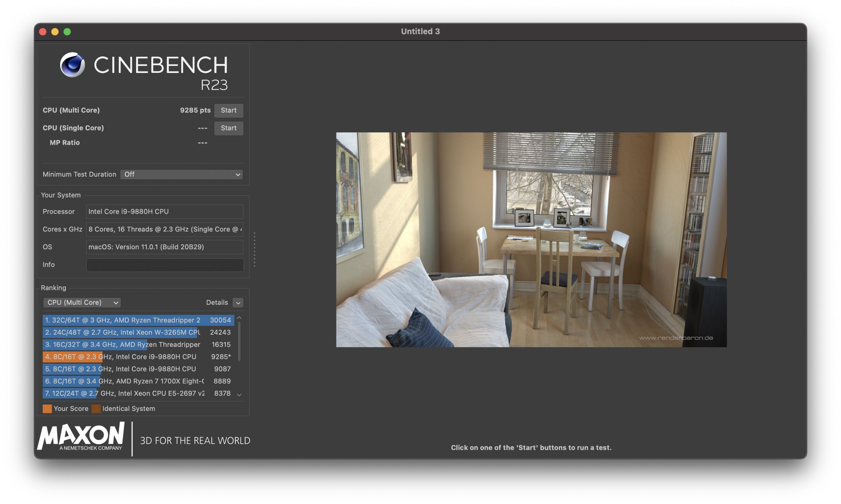
Task: Click the green fullscreen window button
Action: point(67,32)
